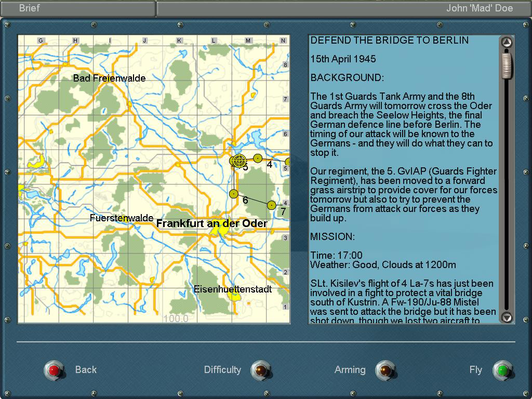532x399 pixels.
Task: Click the red Back button
Action: click(54, 370)
